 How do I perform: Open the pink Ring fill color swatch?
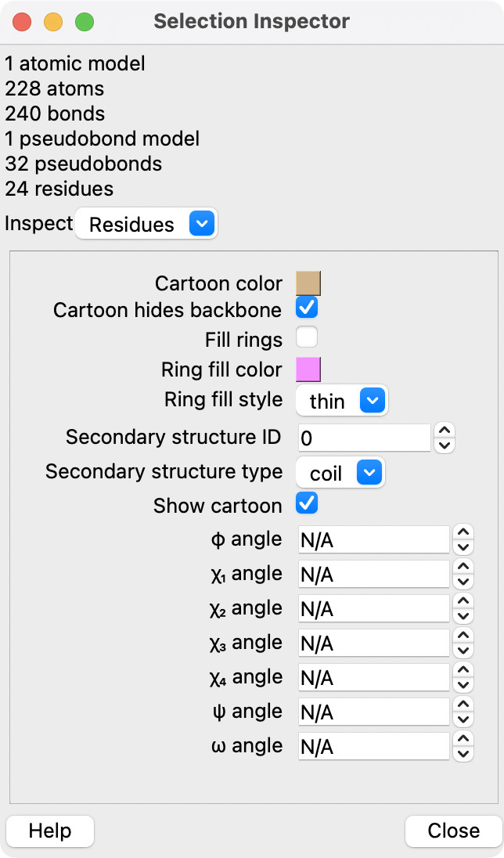(308, 369)
